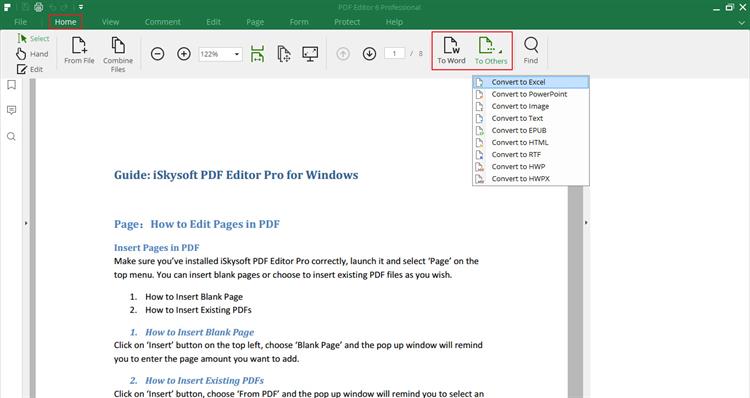Collapse the left panel with side arrow
Screen dimensions: 750x398
coord(26,223)
